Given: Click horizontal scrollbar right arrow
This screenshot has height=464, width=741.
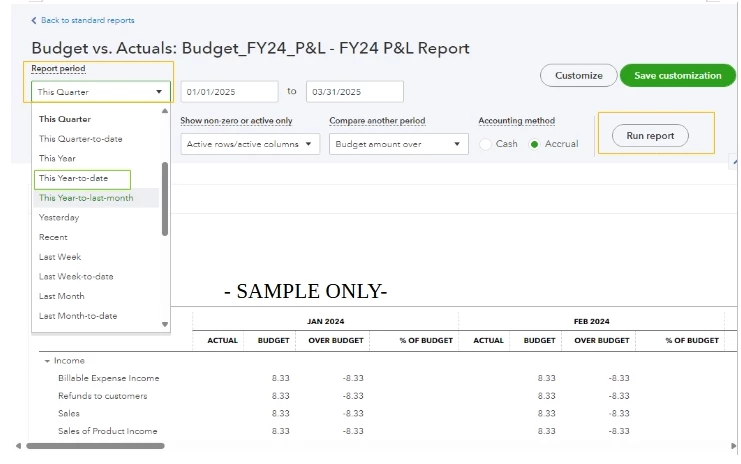Looking at the screenshot, I should pyautogui.click(x=733, y=446).
